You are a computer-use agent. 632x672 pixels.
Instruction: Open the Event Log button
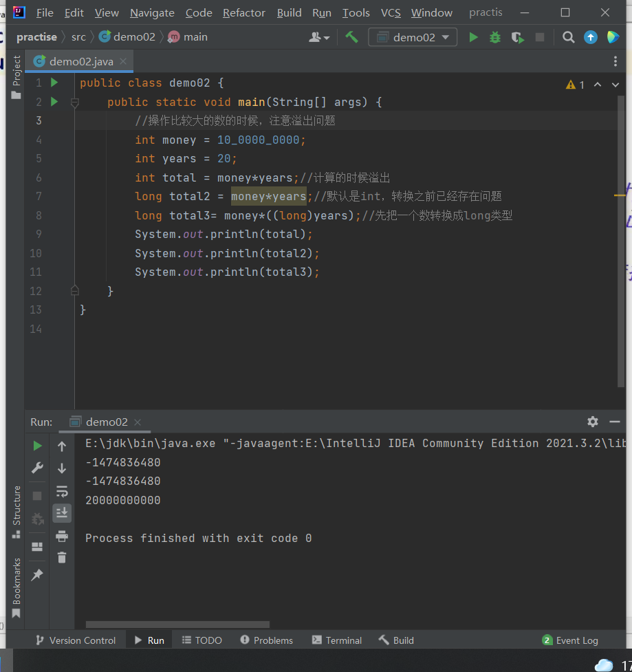[x=570, y=640]
